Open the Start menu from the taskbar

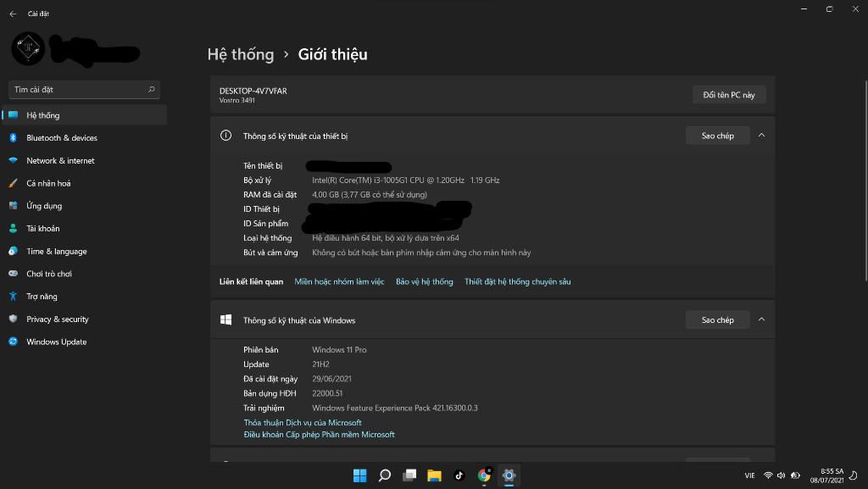pyautogui.click(x=359, y=475)
